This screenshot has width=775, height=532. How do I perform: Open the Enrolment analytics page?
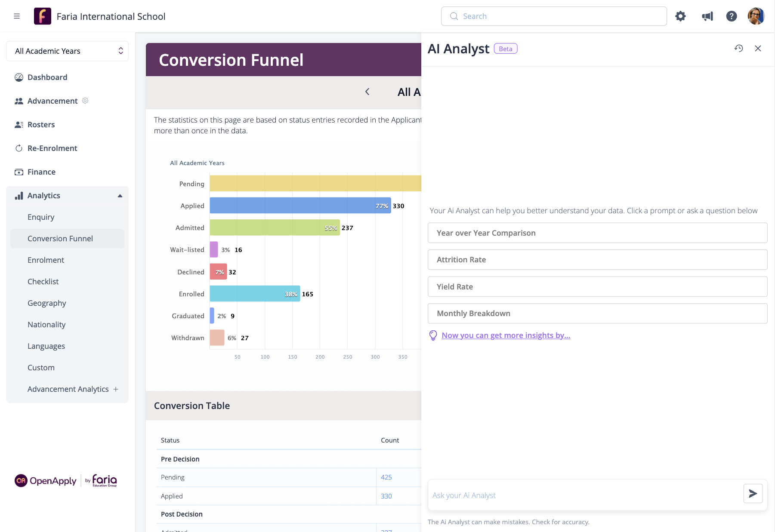(x=46, y=260)
